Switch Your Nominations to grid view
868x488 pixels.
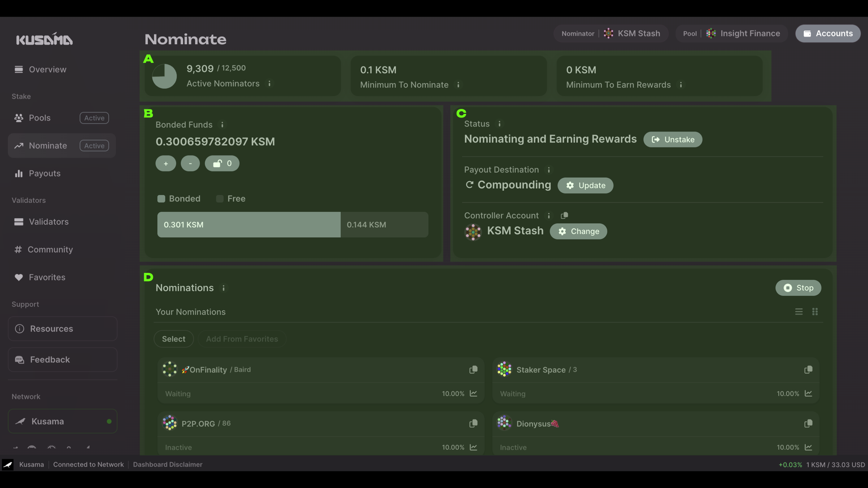pos(815,312)
